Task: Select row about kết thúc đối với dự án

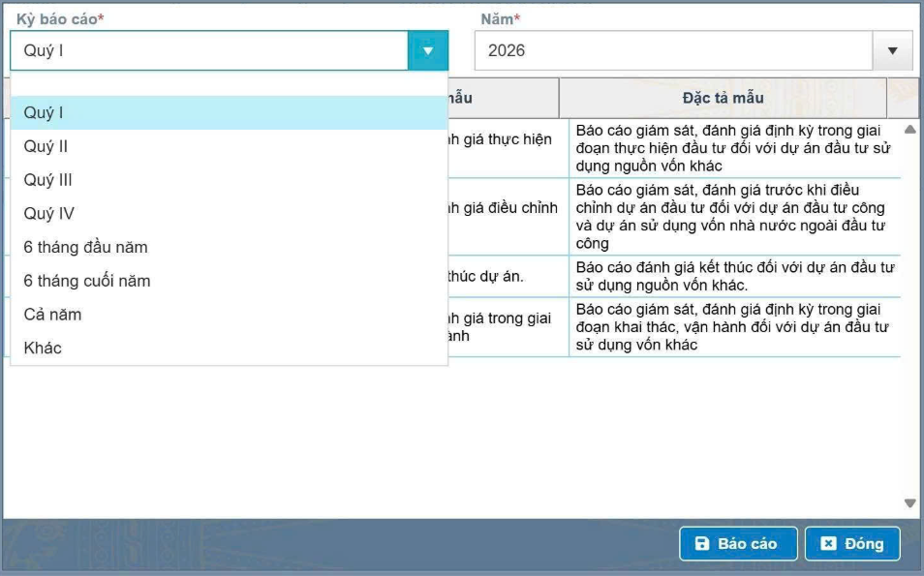Action: click(734, 276)
